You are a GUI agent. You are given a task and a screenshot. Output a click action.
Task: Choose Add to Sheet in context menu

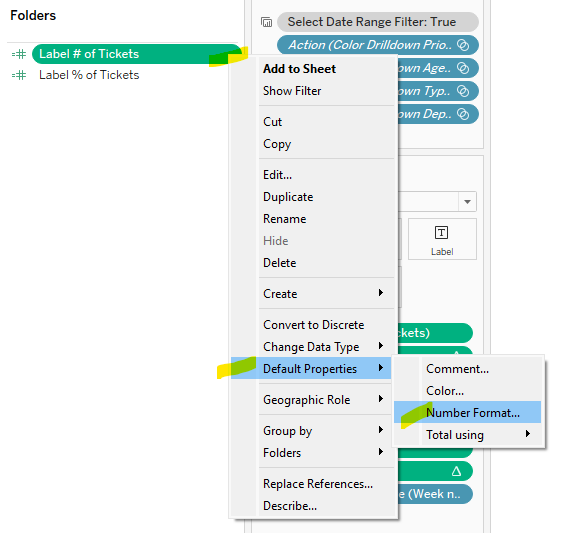click(299, 69)
